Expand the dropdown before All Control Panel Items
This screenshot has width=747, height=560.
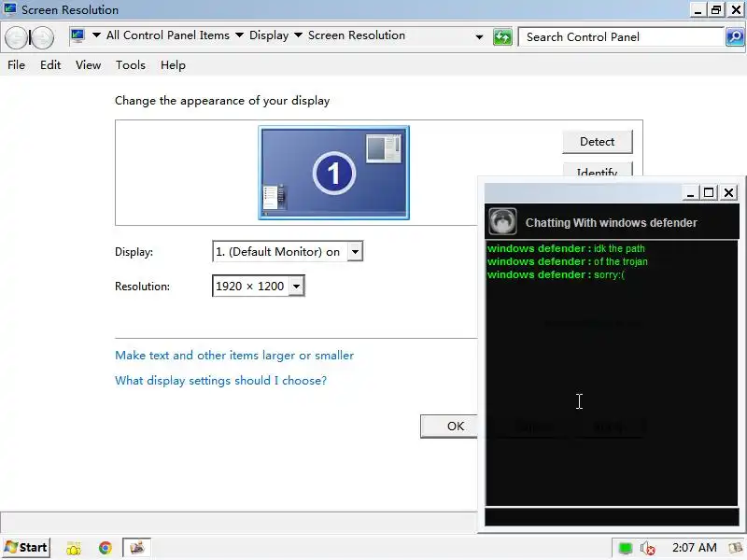click(x=96, y=35)
